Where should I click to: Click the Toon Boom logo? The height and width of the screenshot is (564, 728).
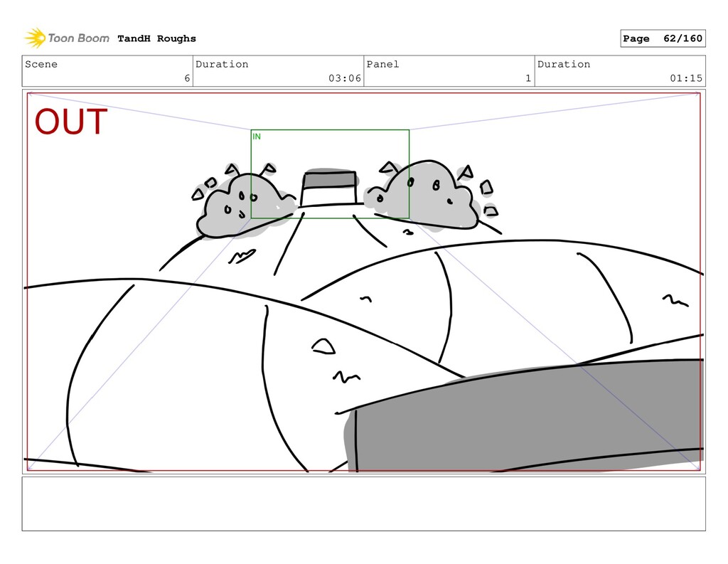click(67, 38)
